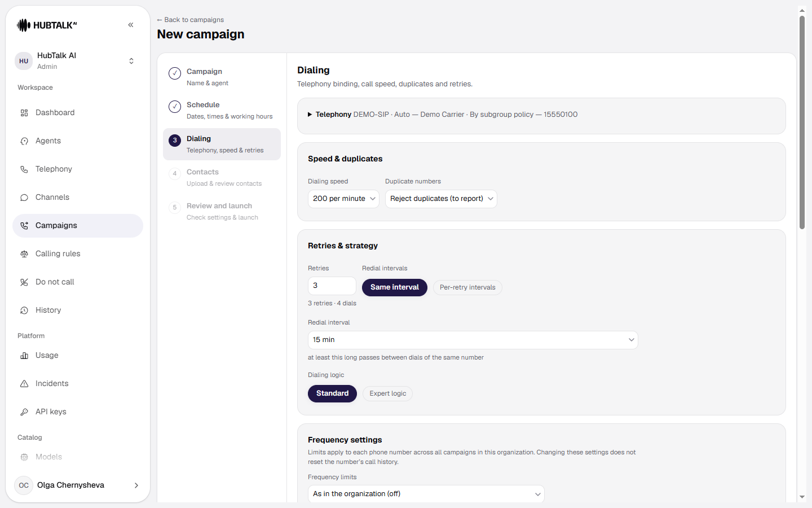Open the Dialing speed dropdown
This screenshot has height=508, width=812.
click(x=343, y=199)
